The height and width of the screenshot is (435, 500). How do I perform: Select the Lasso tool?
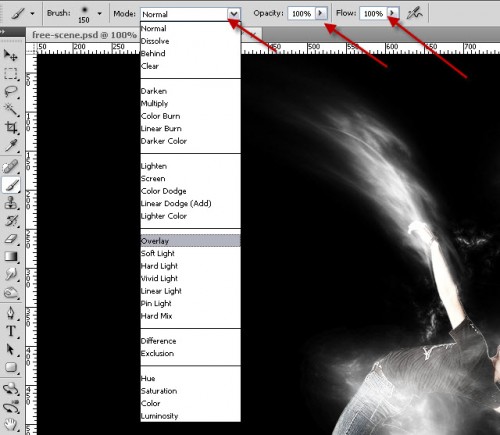coord(11,91)
